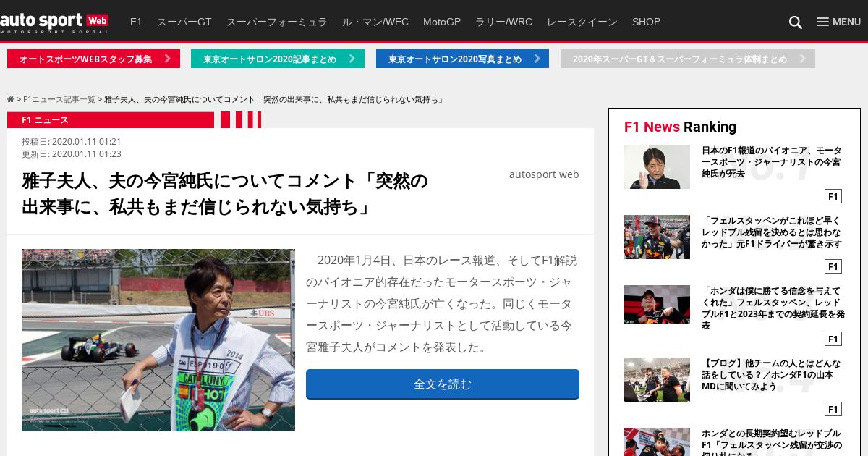The height and width of the screenshot is (456, 868).
Task: Open the レースクイーン nav item
Action: [582, 22]
